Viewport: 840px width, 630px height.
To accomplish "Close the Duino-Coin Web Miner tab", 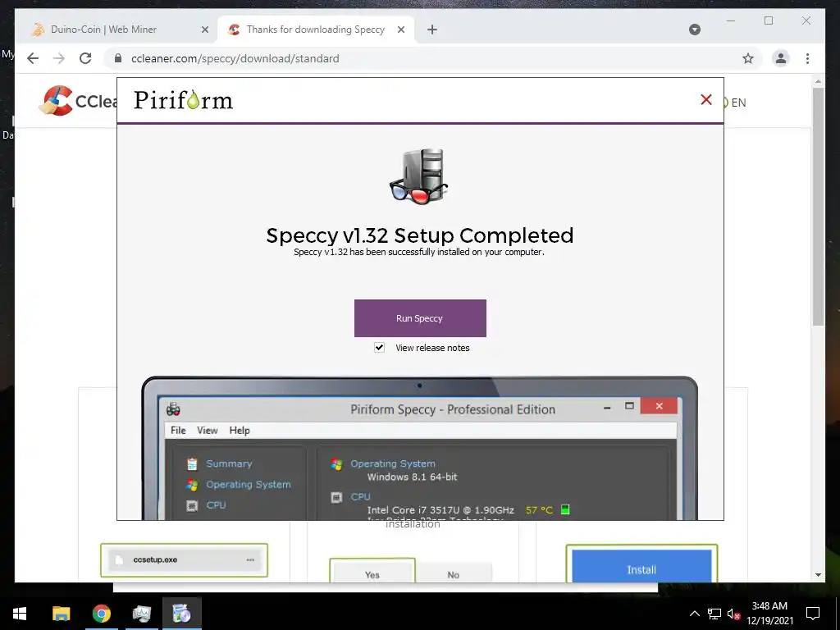I will 204,30.
